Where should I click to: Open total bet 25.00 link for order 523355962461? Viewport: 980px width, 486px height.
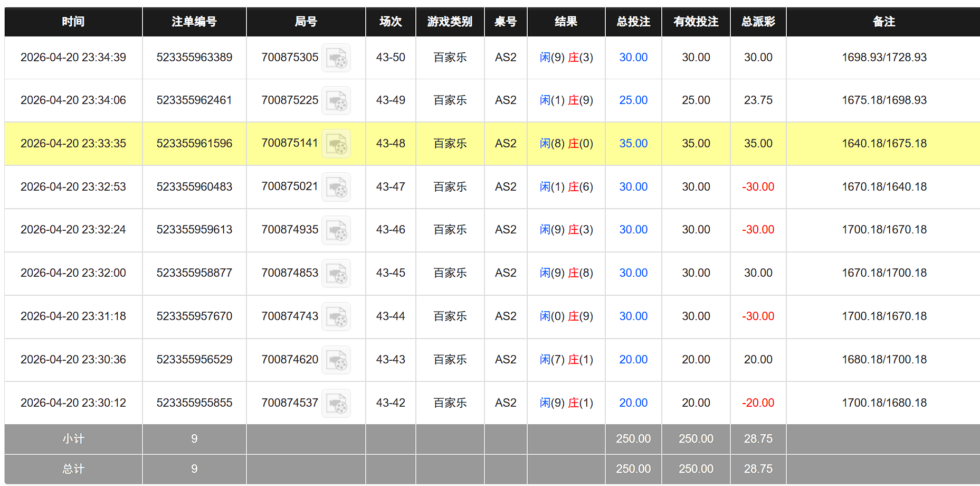point(633,100)
